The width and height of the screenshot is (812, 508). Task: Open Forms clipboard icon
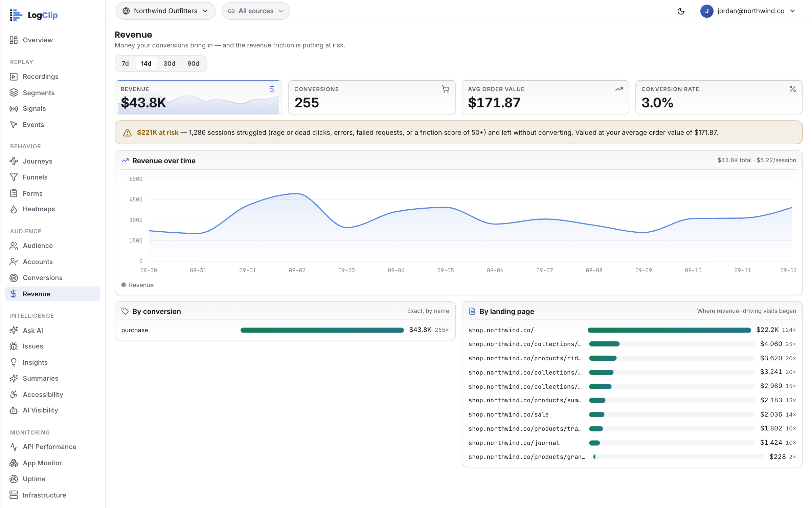point(14,193)
